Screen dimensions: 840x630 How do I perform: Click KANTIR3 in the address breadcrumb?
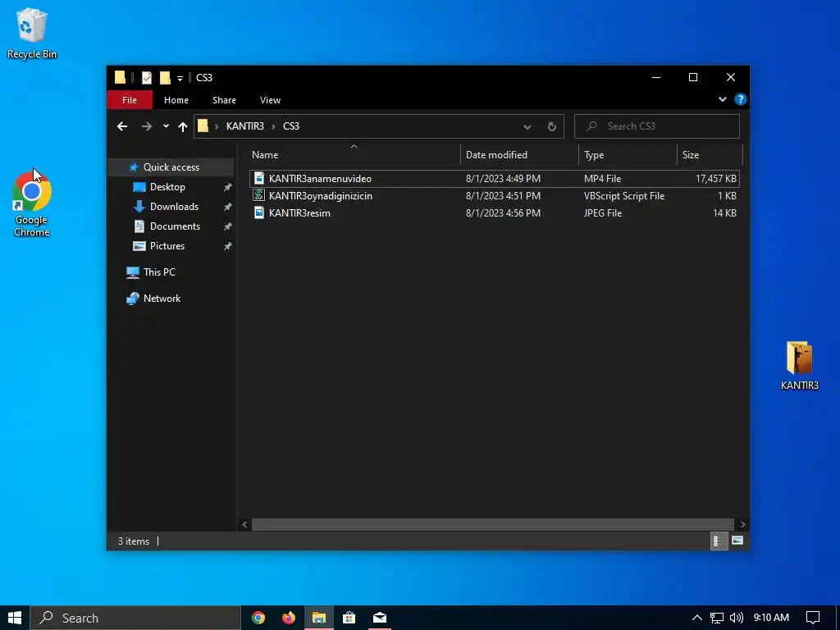[x=244, y=126]
